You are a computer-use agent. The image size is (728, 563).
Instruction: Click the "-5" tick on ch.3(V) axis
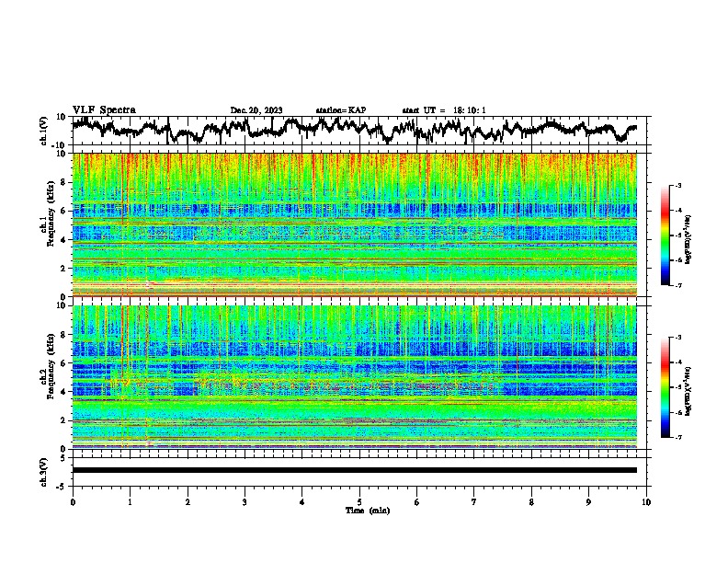pos(63,487)
